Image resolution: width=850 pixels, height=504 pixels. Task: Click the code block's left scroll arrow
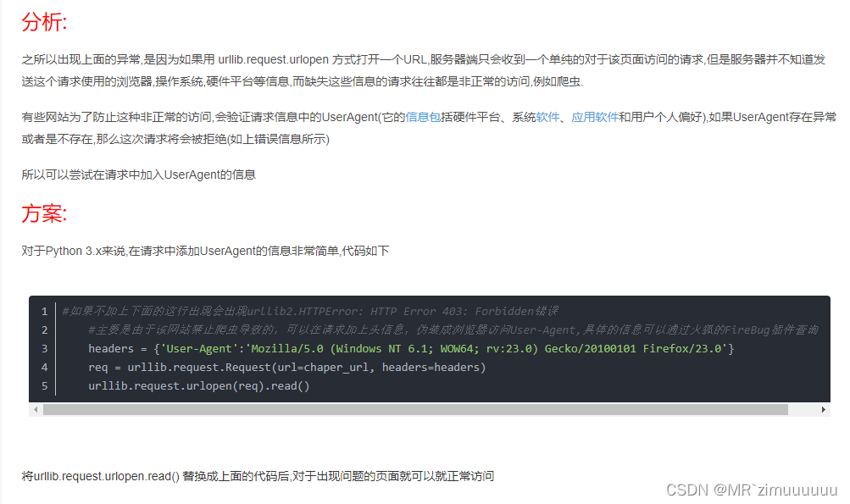(x=36, y=410)
